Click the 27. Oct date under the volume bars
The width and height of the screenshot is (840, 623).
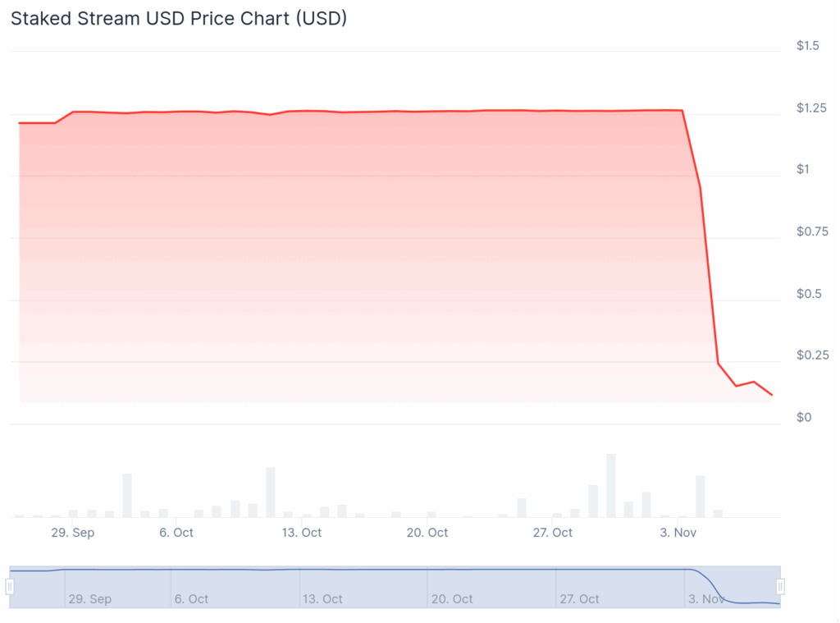pos(553,533)
